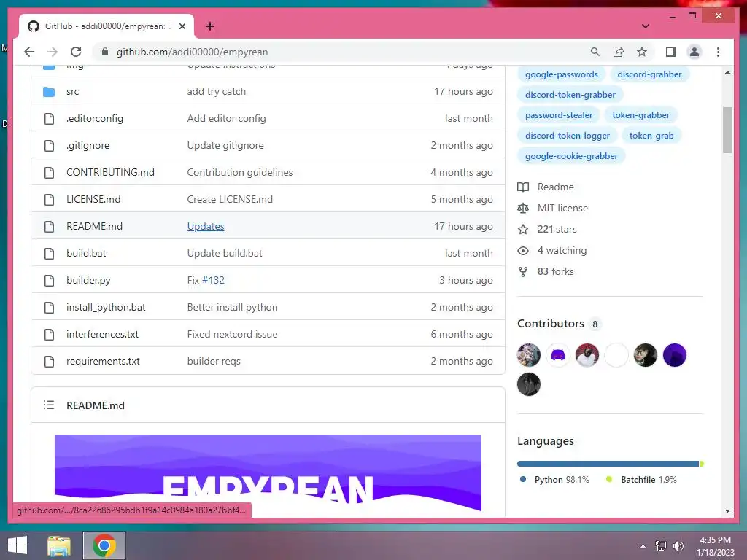This screenshot has width=747, height=560.
Task: Open the Contributors heading link
Action: [560, 324]
